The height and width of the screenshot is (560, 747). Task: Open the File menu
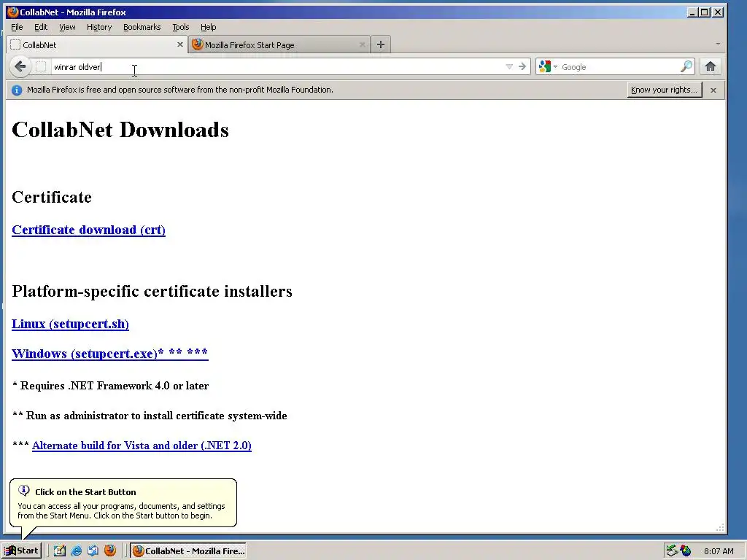pos(17,27)
